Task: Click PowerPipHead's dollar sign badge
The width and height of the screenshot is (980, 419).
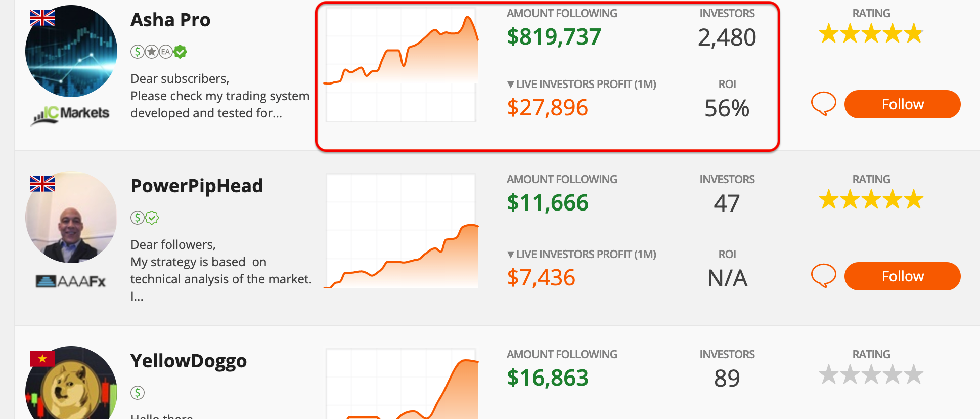Action: point(138,218)
